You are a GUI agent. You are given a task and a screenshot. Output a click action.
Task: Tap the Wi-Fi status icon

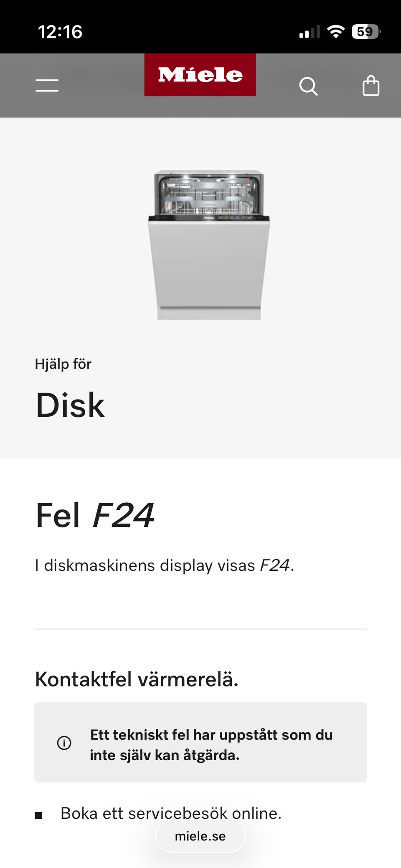tap(335, 32)
